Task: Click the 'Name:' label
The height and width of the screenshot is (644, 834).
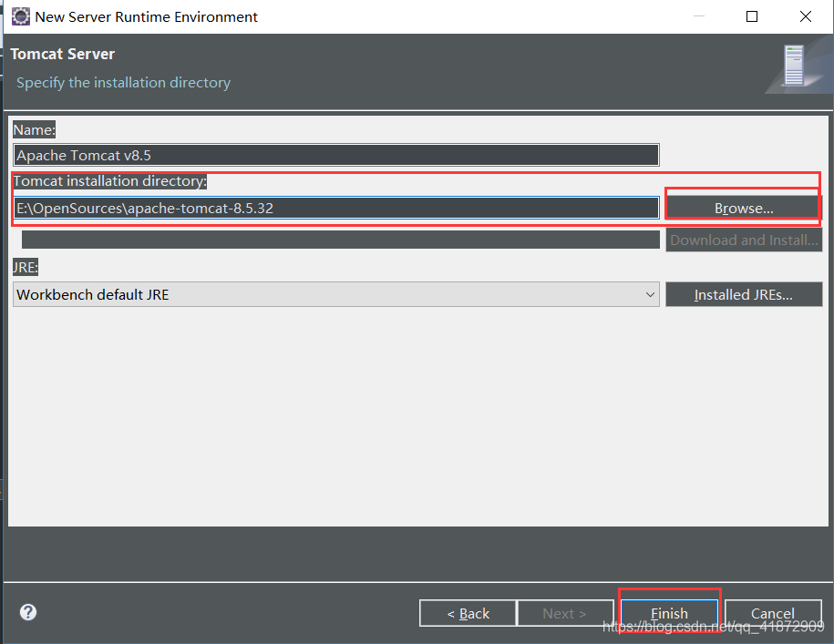Action: coord(34,129)
